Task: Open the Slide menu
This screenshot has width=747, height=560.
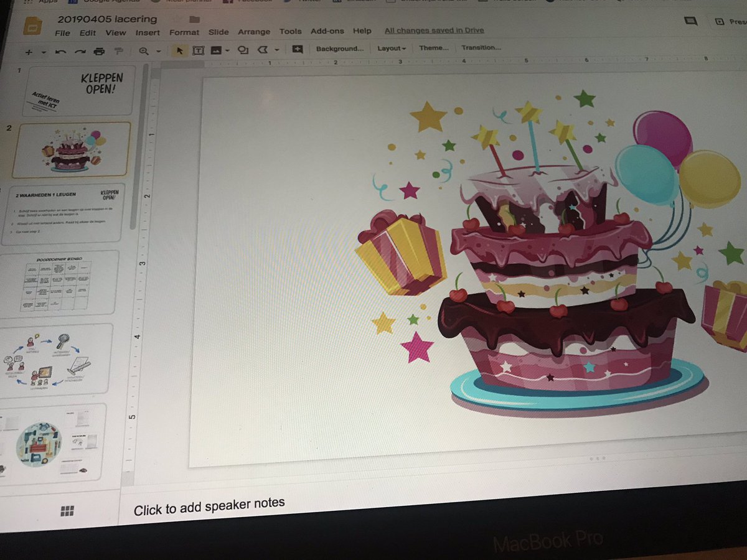Action: (218, 30)
